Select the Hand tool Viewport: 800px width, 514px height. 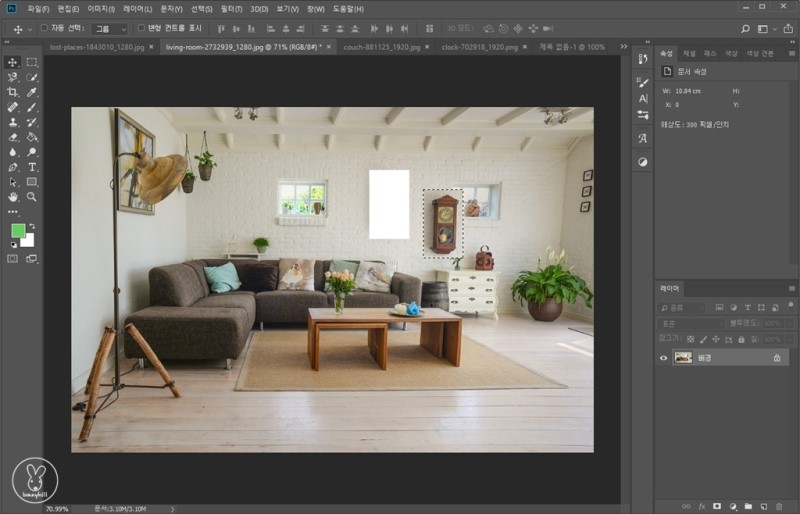(x=13, y=197)
